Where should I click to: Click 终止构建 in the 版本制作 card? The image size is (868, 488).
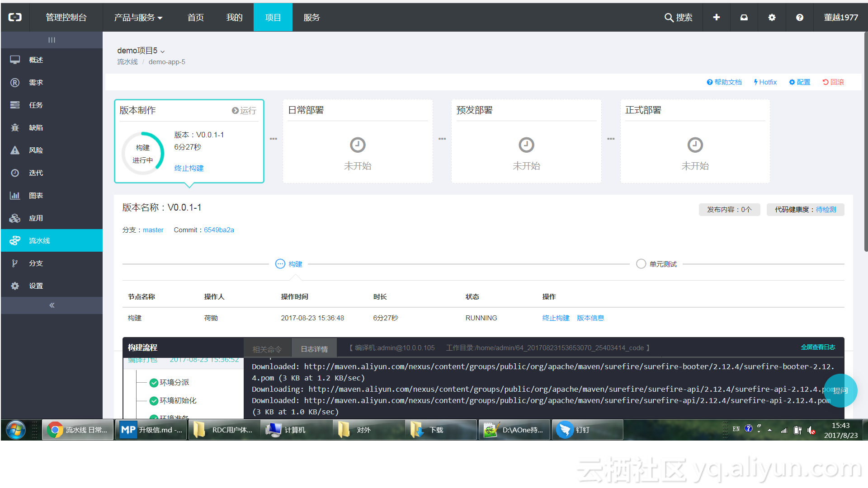coord(189,168)
